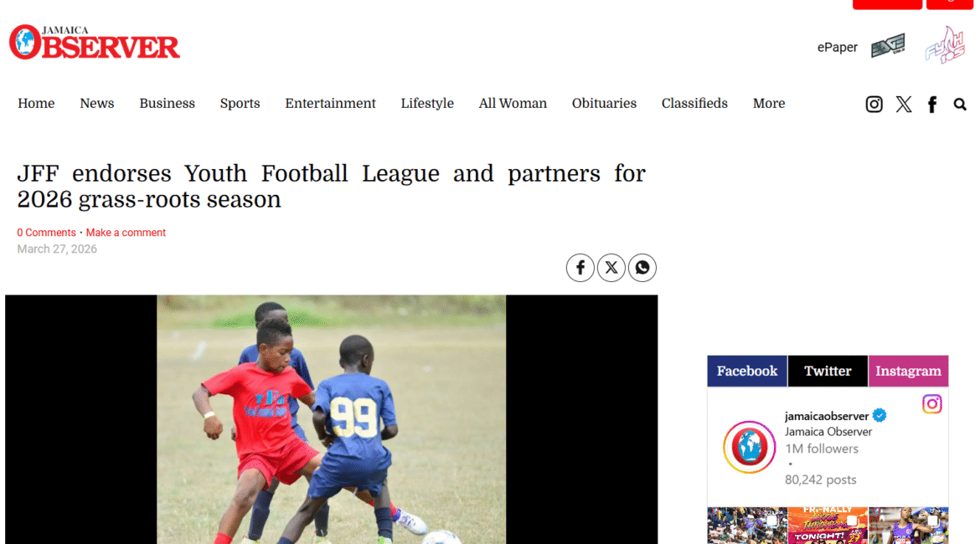This screenshot has height=544, width=980.
Task: Open the Edge radio logo icon
Action: pyautogui.click(x=888, y=45)
